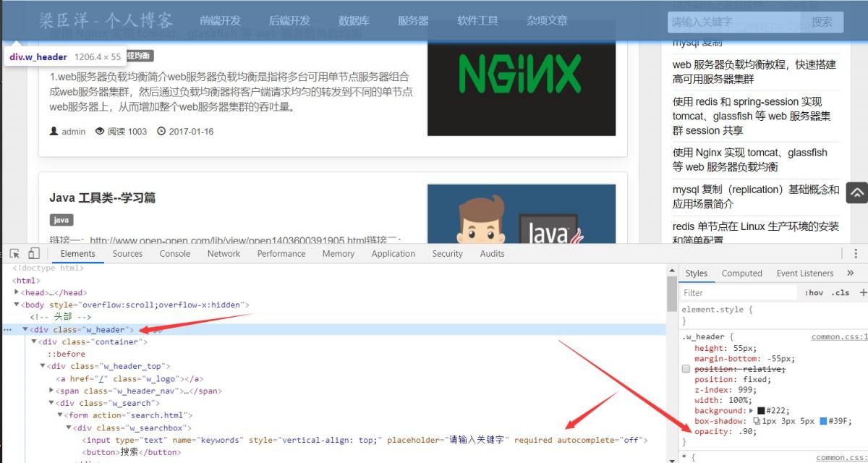Select the Computed pane tab
The height and width of the screenshot is (463, 868).
742,273
